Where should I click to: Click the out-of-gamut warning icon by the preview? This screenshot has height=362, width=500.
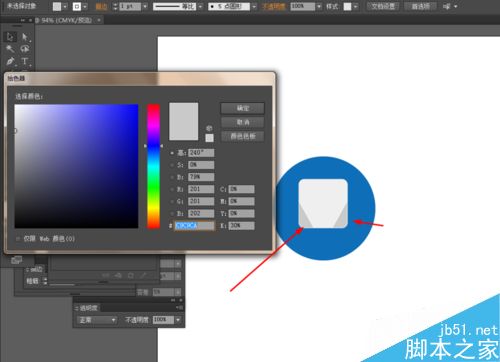(x=209, y=128)
